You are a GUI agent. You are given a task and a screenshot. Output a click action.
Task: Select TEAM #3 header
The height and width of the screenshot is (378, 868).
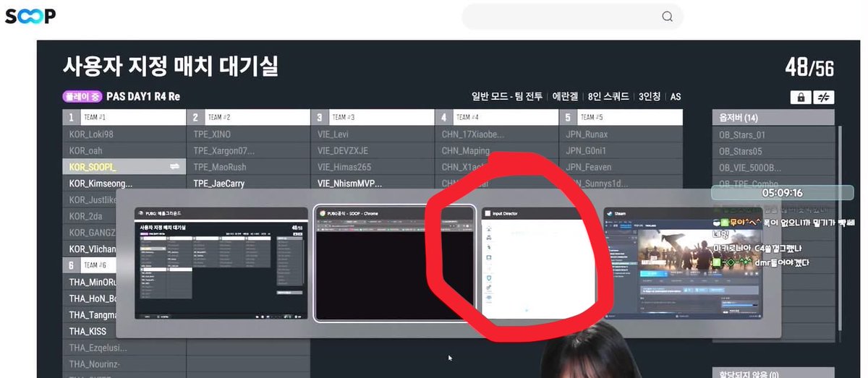pyautogui.click(x=373, y=117)
